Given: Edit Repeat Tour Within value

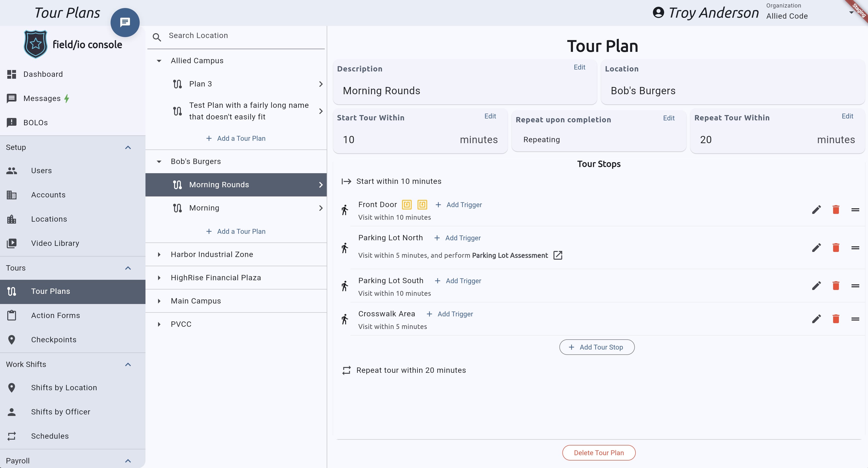Looking at the screenshot, I should click(847, 116).
